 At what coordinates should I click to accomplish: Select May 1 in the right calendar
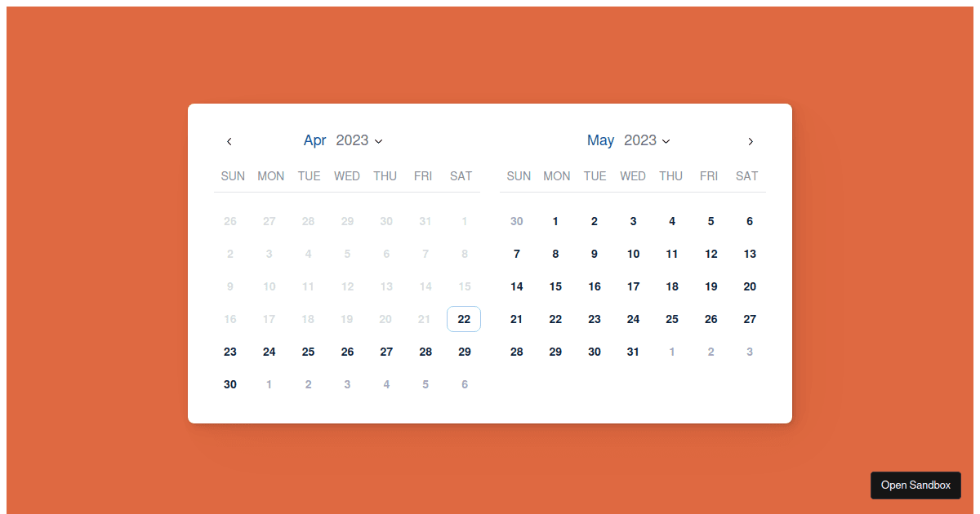[x=555, y=221]
